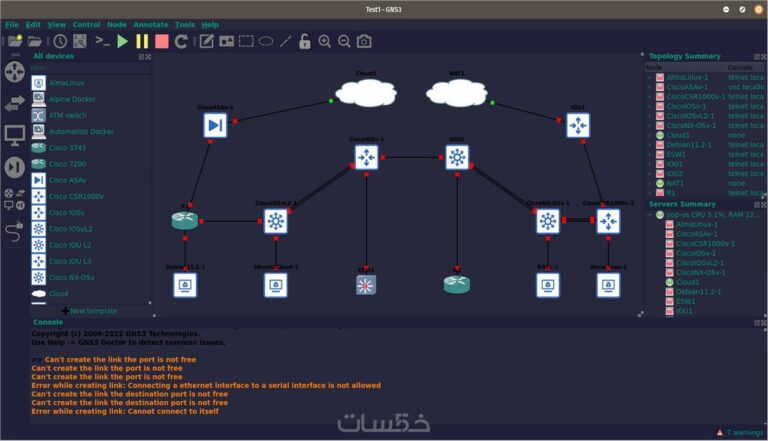This screenshot has height=441, width=768.
Task: Click the Insert a picture icon
Action: 226,41
